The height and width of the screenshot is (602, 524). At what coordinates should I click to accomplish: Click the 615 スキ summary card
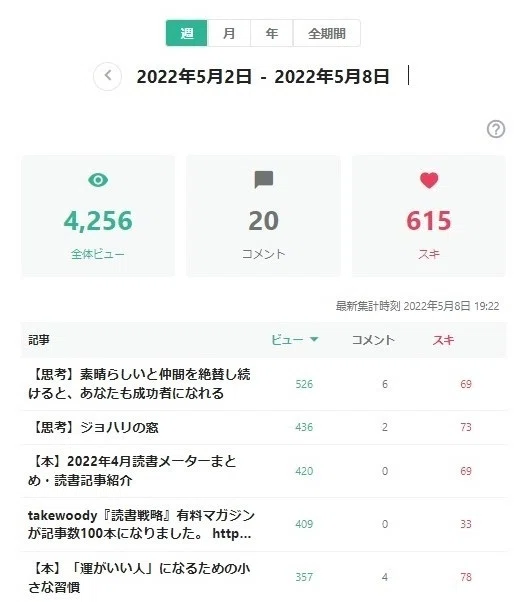429,215
